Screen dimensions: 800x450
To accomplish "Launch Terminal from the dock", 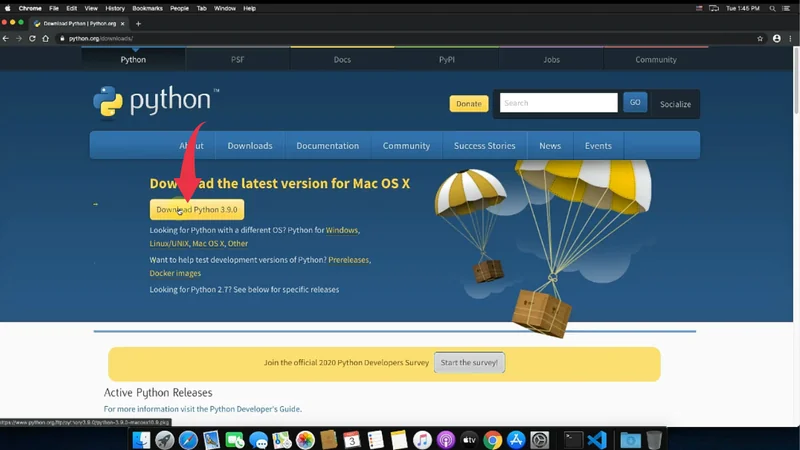I will (573, 439).
